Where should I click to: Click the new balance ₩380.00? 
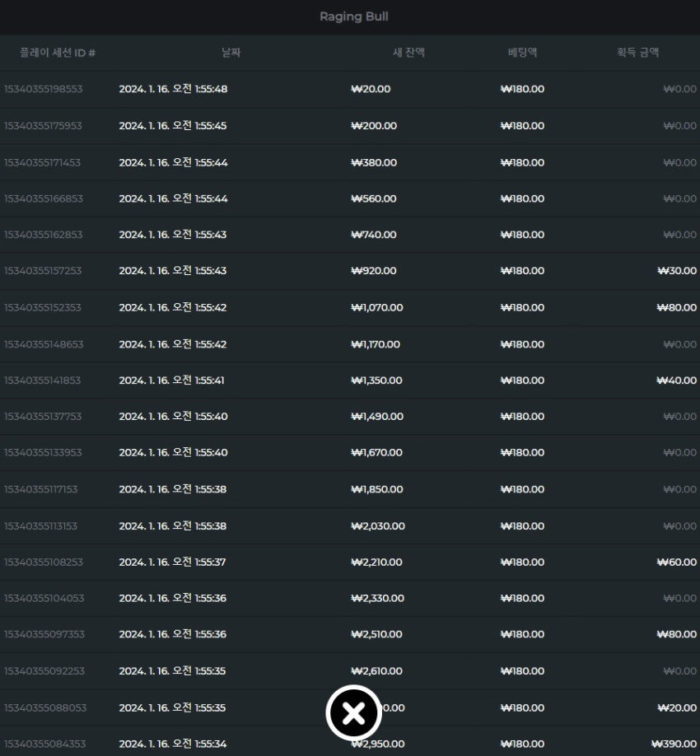click(374, 163)
